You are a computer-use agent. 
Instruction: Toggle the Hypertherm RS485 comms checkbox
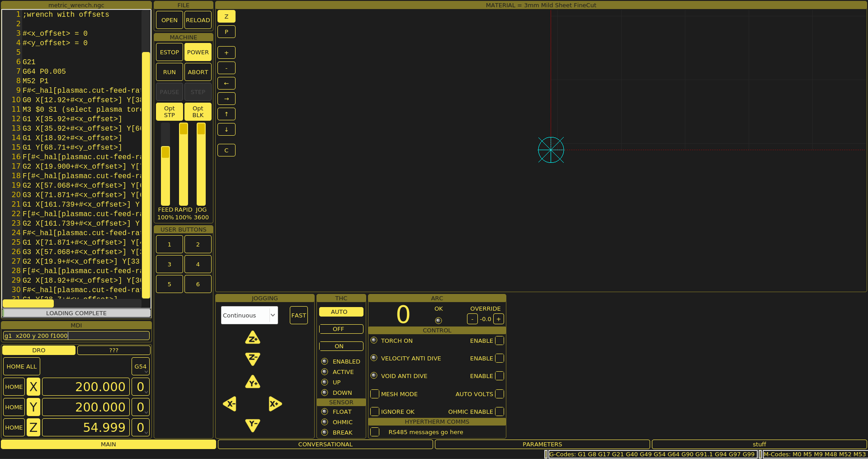(x=375, y=432)
